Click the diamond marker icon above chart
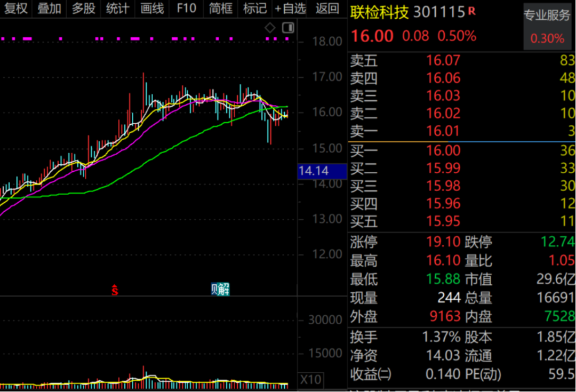The height and width of the screenshot is (392, 576). click(270, 28)
